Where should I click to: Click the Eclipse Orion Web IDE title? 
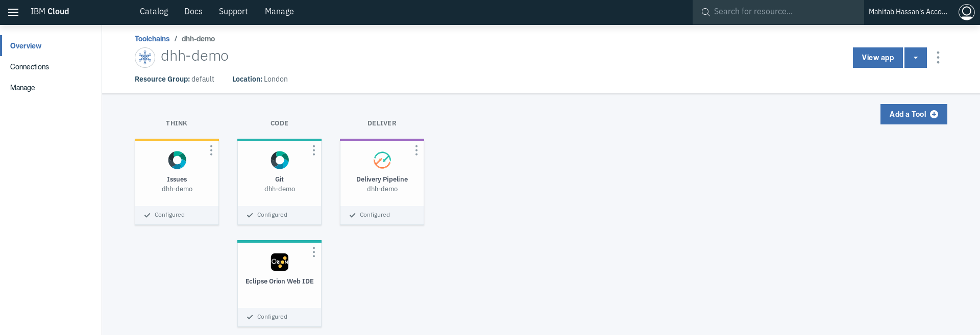(280, 281)
